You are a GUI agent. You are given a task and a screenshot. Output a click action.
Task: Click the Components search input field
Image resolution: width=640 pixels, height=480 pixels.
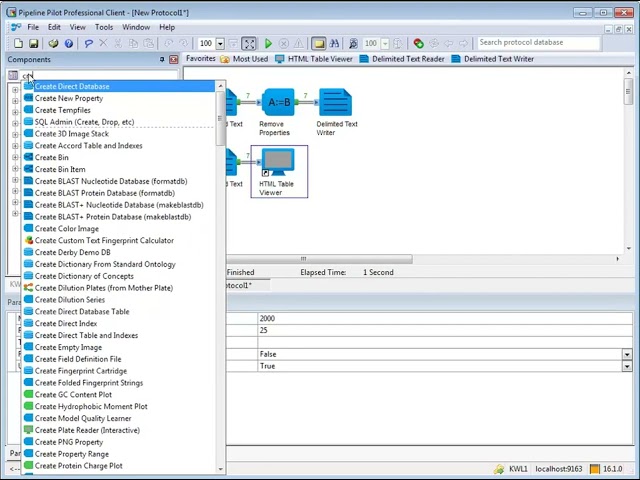click(99, 76)
